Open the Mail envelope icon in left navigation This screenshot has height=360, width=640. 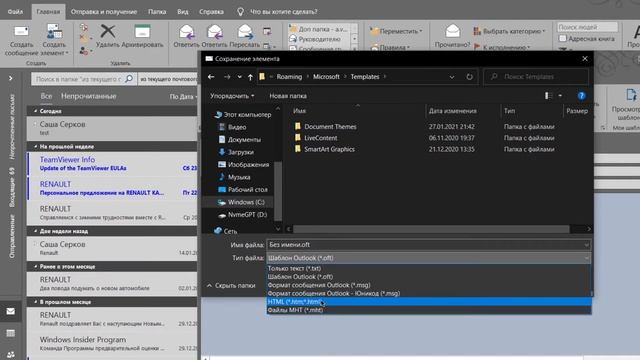[x=11, y=311]
